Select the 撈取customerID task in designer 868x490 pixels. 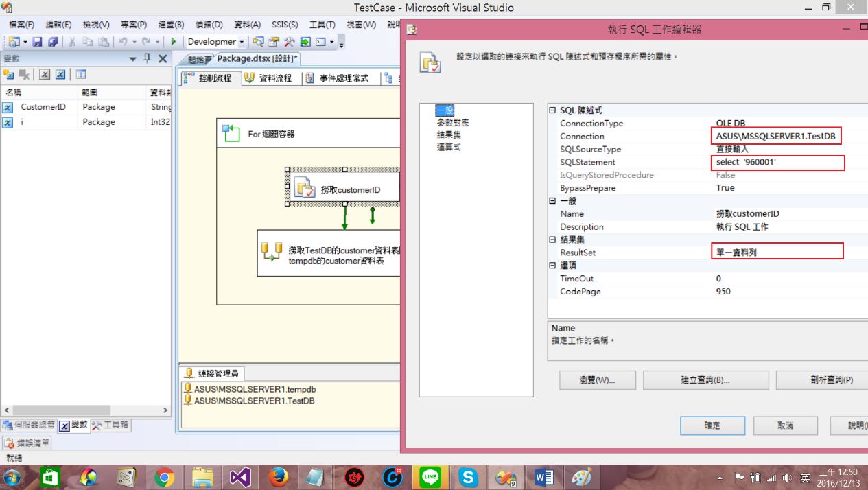click(x=343, y=186)
